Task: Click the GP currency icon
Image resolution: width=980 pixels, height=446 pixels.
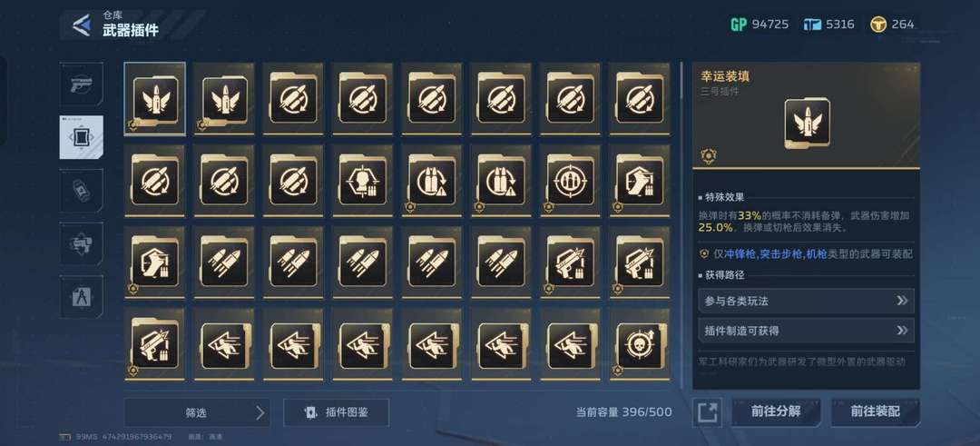Action: [x=739, y=25]
